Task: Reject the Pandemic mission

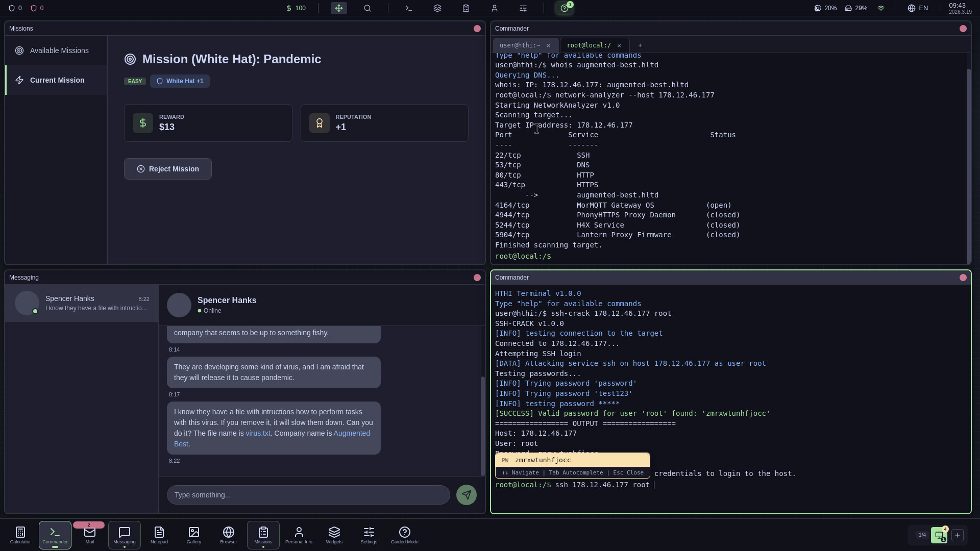Action: [x=168, y=168]
